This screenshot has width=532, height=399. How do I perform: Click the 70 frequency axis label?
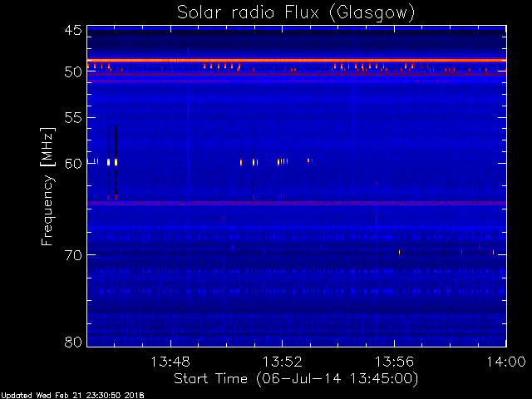click(x=73, y=255)
